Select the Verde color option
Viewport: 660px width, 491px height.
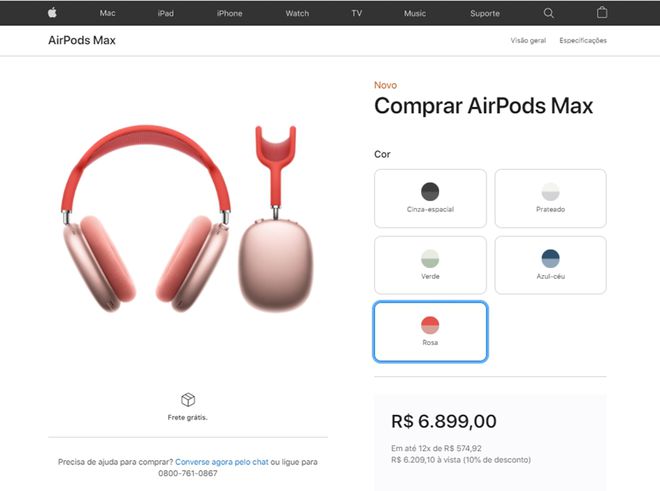(x=430, y=265)
